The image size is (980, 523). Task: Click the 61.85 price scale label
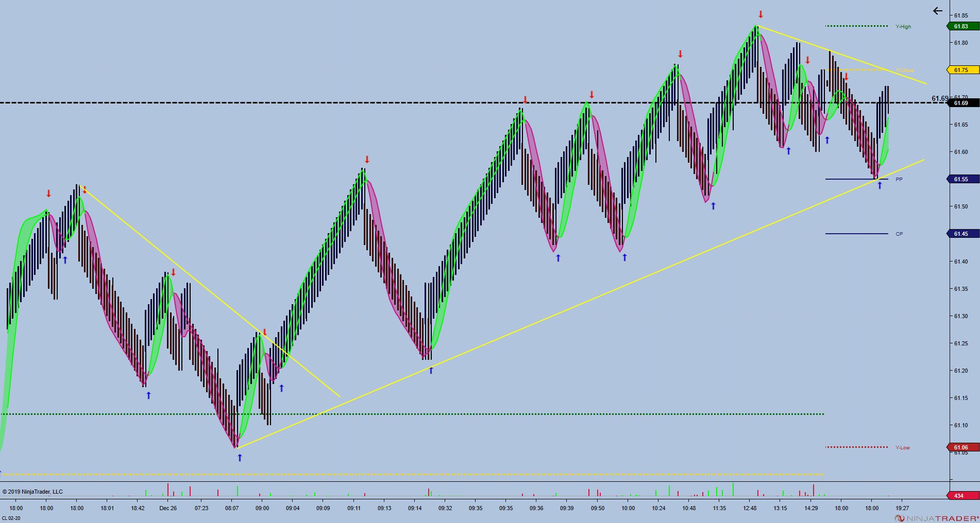click(x=961, y=15)
